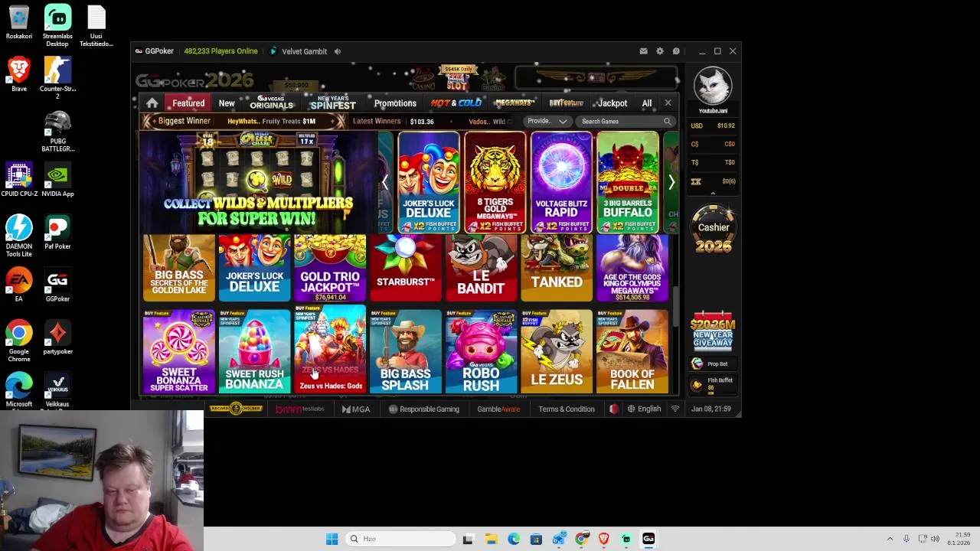Close the casino lobby tab bar X

pyautogui.click(x=668, y=103)
